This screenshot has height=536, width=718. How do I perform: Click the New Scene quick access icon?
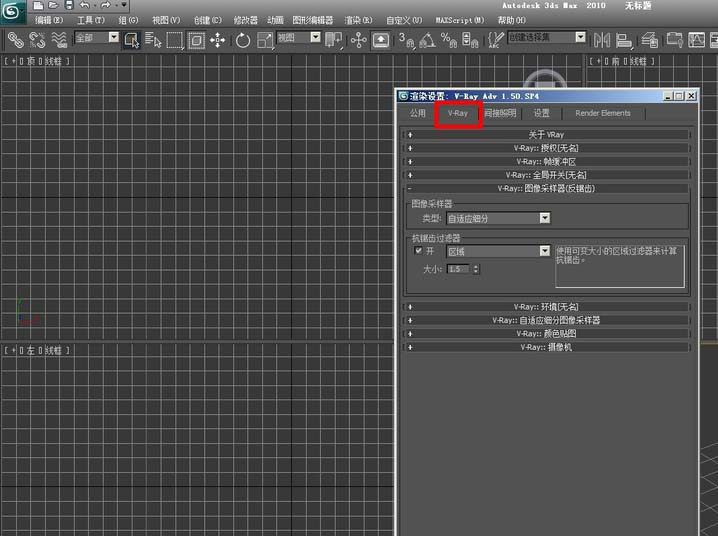tap(39, 5)
